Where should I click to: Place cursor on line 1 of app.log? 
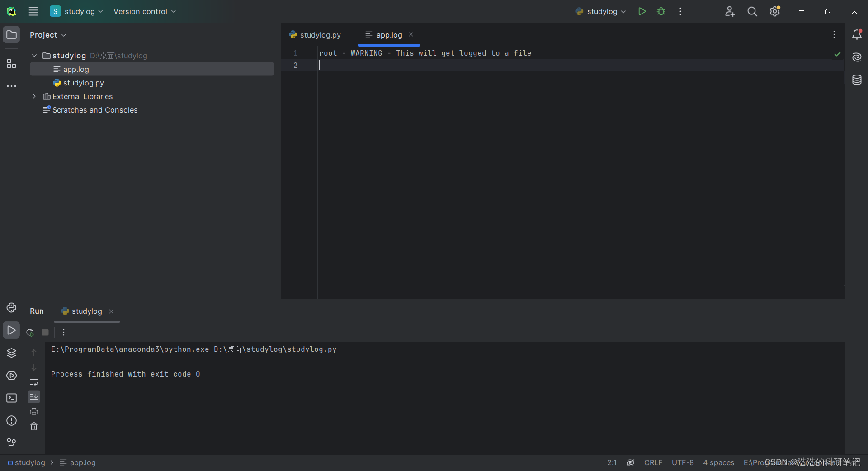click(425, 53)
